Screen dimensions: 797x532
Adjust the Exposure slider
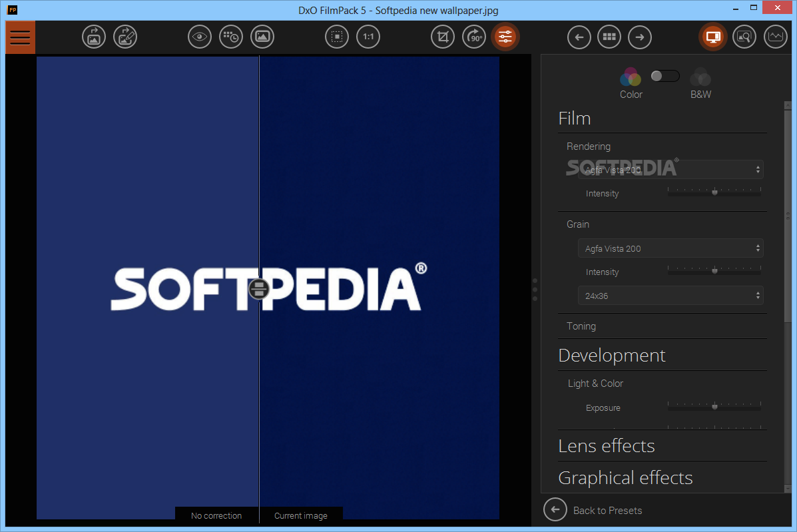pos(714,406)
